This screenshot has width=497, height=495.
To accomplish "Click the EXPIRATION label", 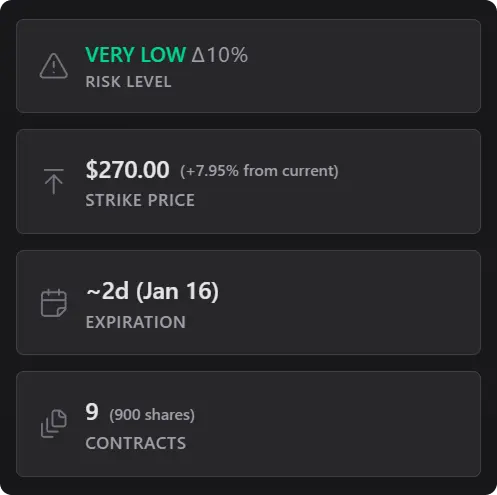I will (x=136, y=322).
